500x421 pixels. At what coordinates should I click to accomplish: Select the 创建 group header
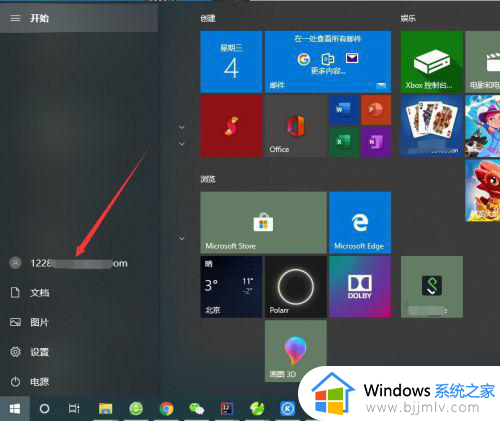pos(208,18)
